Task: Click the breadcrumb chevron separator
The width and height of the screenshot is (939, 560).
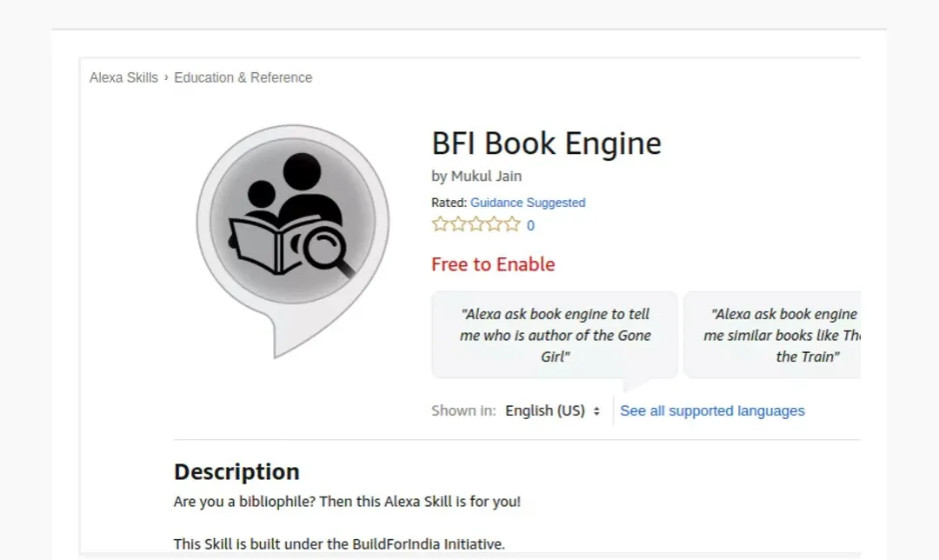Action: pyautogui.click(x=166, y=77)
